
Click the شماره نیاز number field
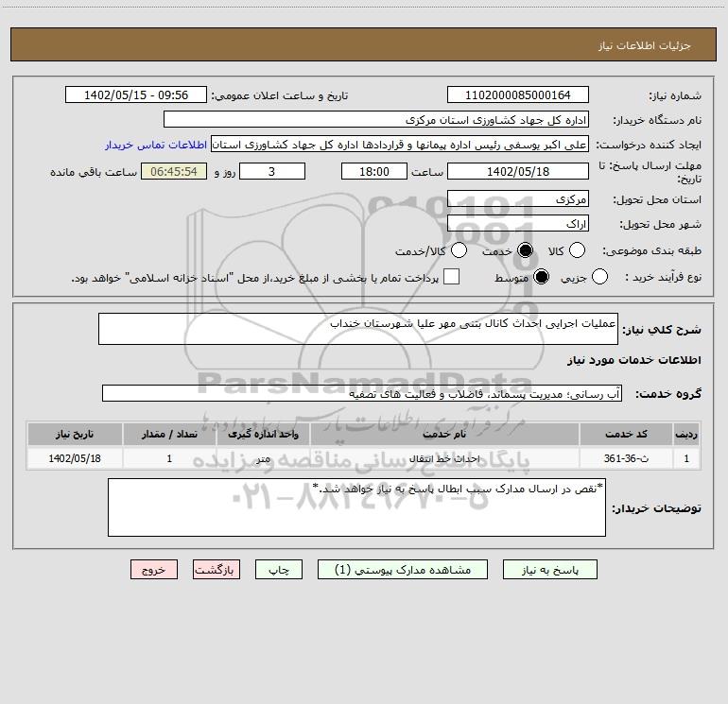click(x=518, y=94)
